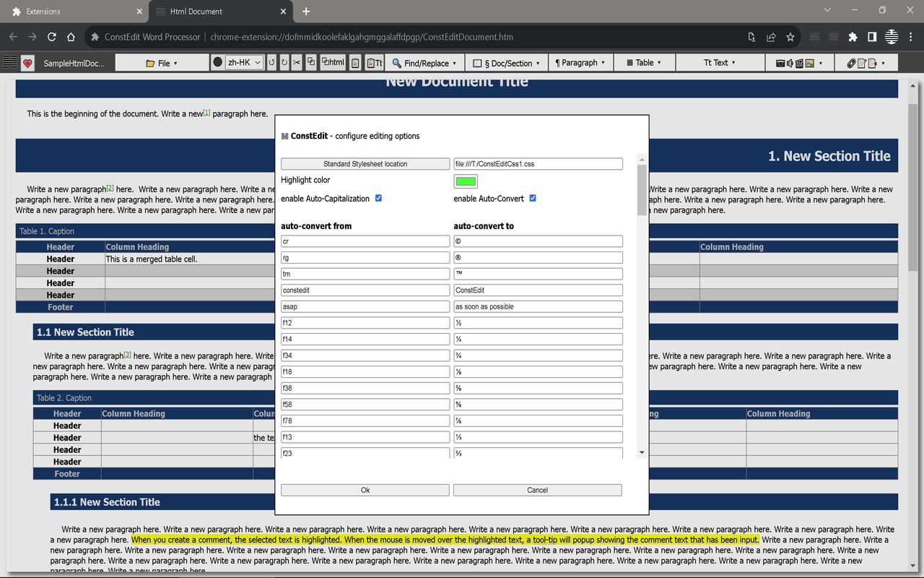Click the 'ConstEdit' auto-convert to field
Viewport: 924px width, 578px height.
coord(538,290)
